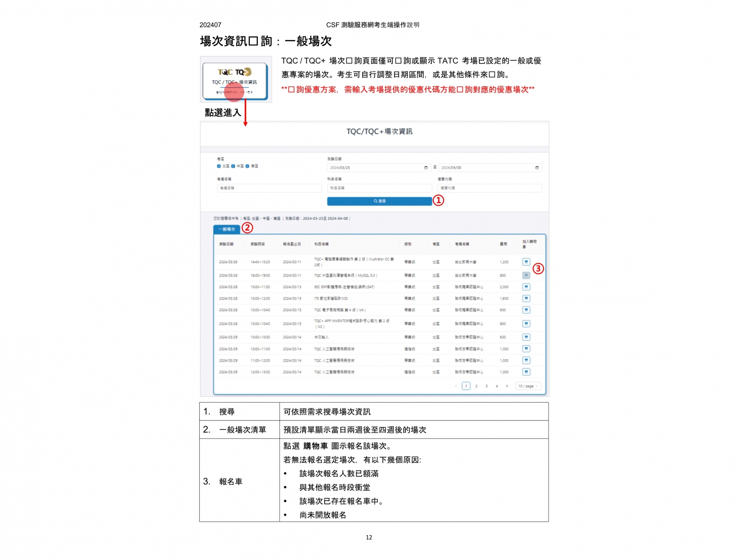747x560 pixels.
Task: Go to the previous results page arrow
Action: 456,386
